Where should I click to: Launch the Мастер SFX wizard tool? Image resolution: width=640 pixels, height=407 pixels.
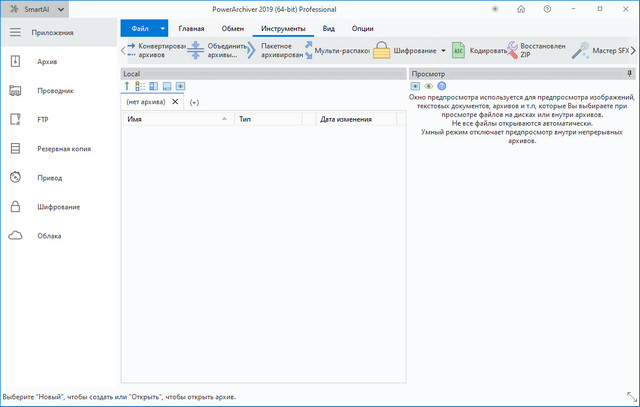[579, 50]
